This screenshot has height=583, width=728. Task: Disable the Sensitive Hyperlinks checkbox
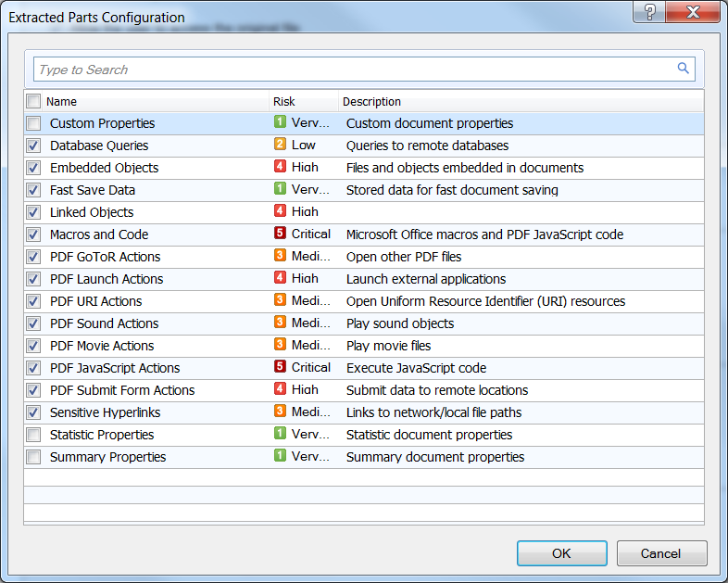click(33, 412)
